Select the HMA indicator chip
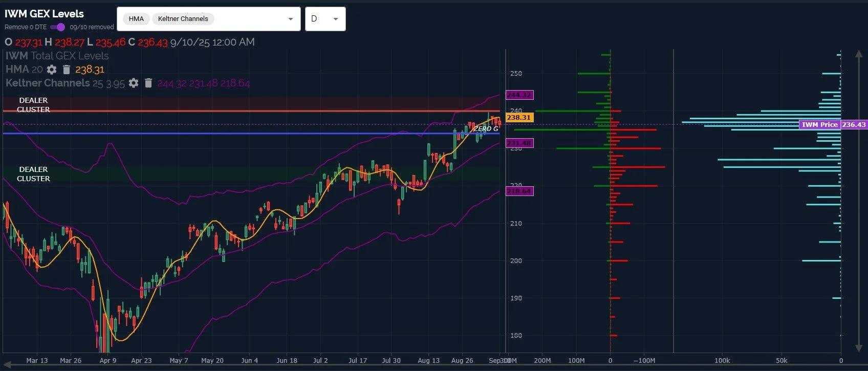868x371 pixels. pos(136,19)
